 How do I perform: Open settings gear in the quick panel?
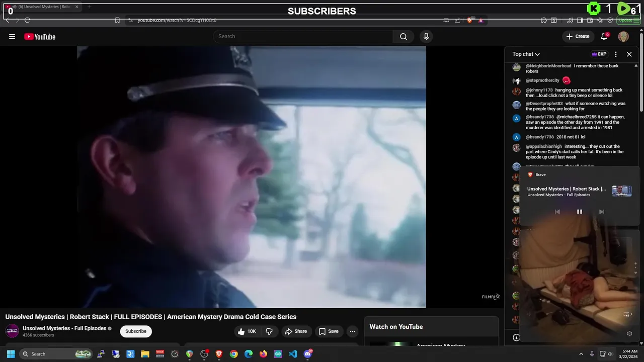point(629,333)
